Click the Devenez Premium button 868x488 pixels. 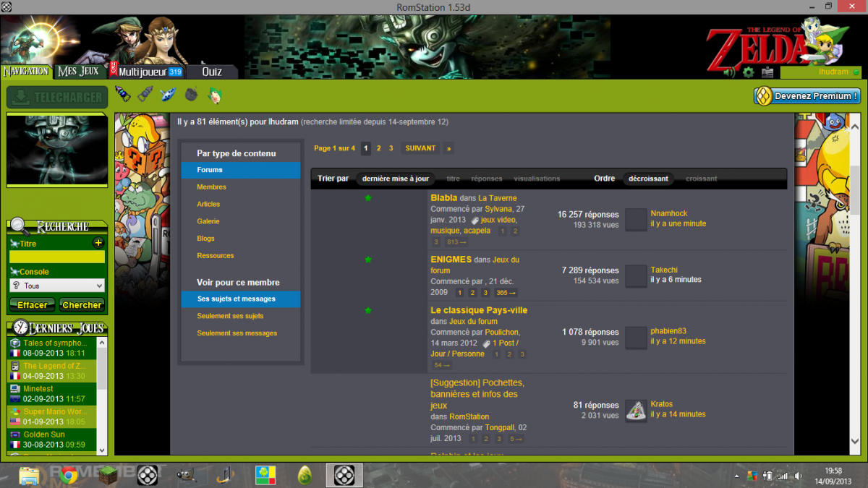807,96
